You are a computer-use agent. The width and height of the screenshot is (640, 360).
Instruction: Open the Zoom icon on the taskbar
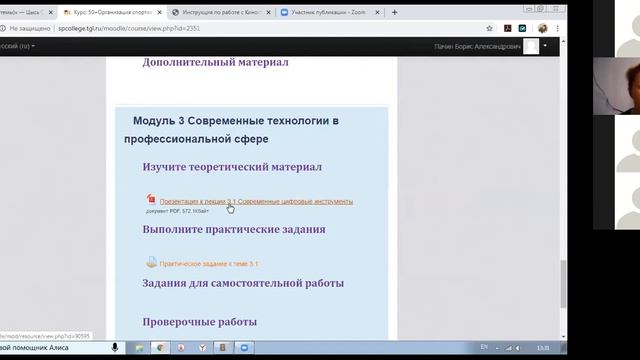click(244, 348)
